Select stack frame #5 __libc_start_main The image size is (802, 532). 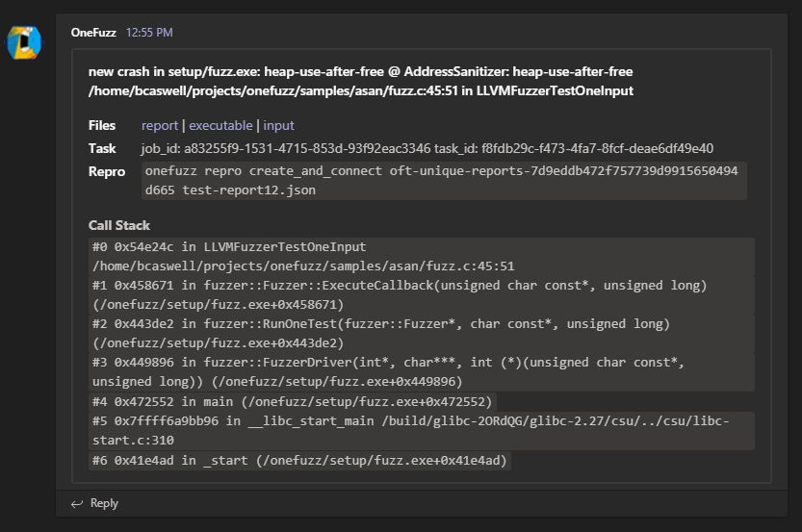pos(422,431)
